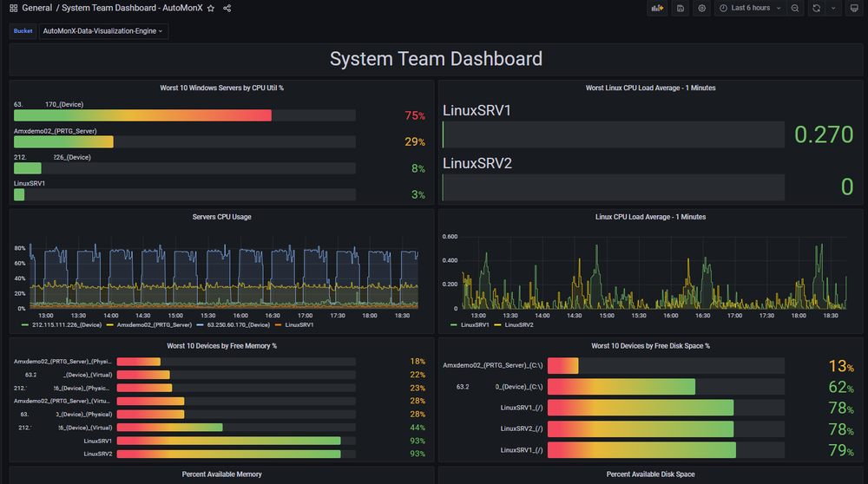Open Worst 10 Windows Servers by CPU Util % panel title
The width and height of the screenshot is (868, 484).
pyautogui.click(x=221, y=88)
